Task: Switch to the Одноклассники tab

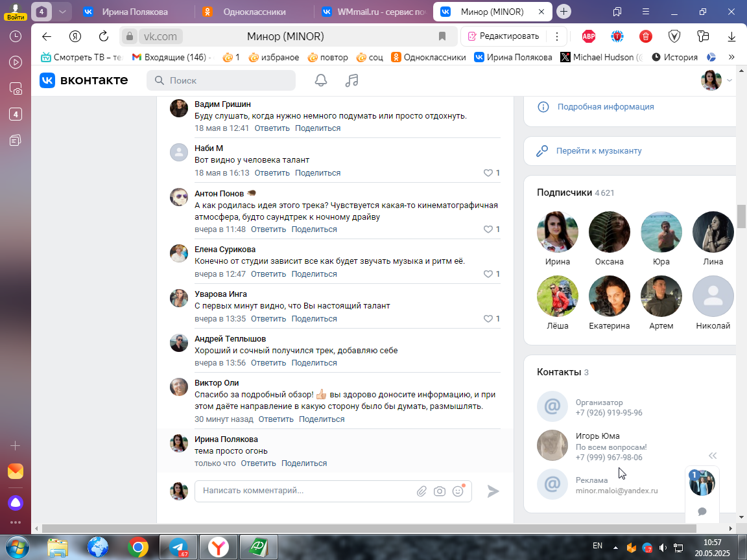Action: [254, 12]
